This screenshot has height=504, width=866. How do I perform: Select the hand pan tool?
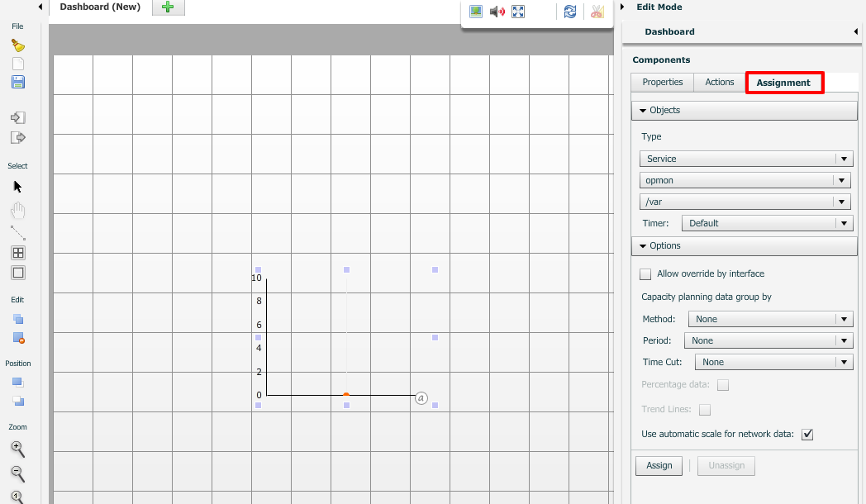pyautogui.click(x=17, y=210)
